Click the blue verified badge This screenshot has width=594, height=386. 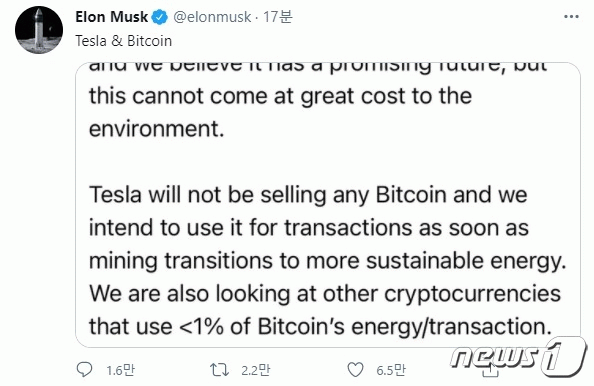coord(159,17)
